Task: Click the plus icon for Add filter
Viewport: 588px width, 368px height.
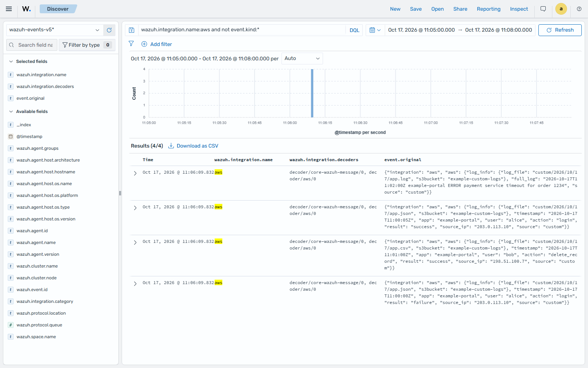Action: 144,44
